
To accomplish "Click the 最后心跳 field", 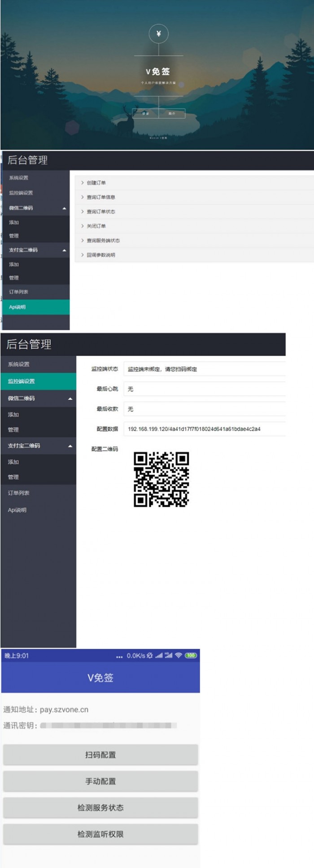I will pos(205,389).
